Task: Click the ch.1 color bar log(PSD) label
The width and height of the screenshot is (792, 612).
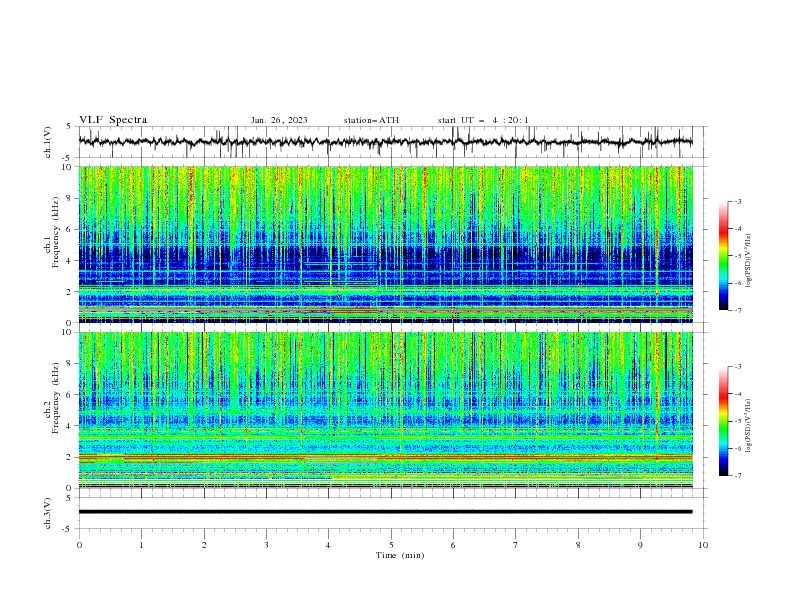Action: [749, 261]
